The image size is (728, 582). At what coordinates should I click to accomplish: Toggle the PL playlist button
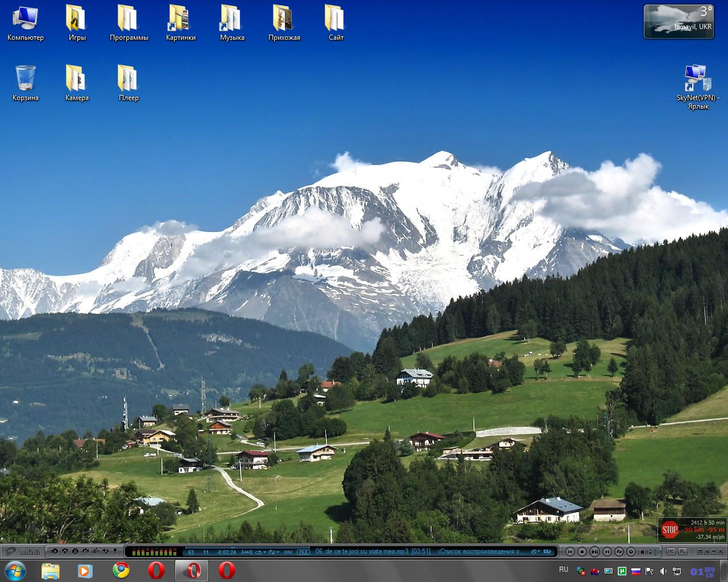pyautogui.click(x=682, y=551)
